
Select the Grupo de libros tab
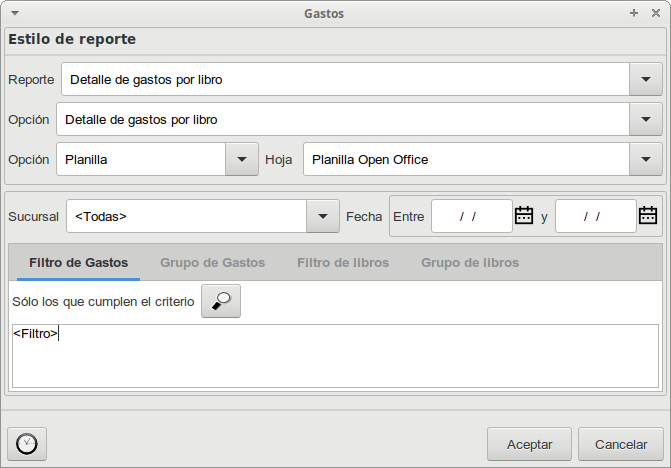[470, 263]
